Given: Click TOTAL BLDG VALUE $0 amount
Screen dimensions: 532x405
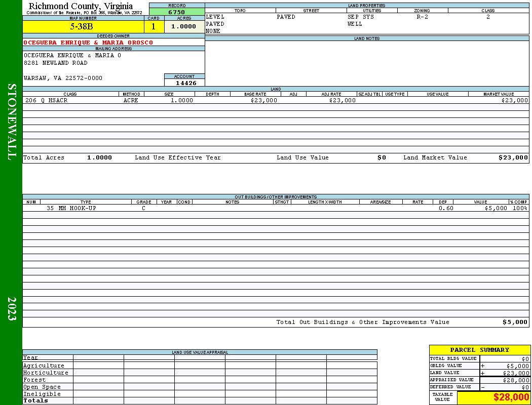Looking at the screenshot, I should click(x=525, y=359).
